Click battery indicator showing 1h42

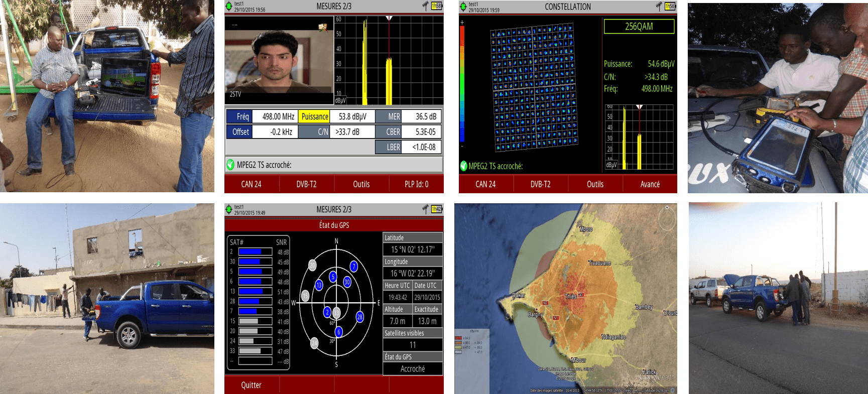tap(436, 209)
